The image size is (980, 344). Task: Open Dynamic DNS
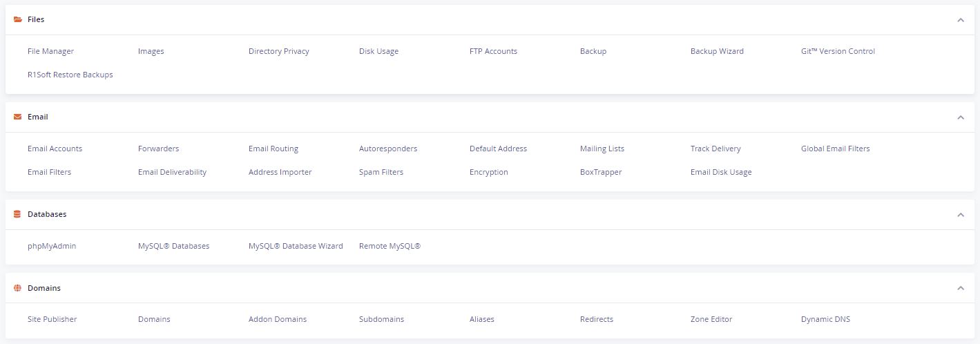coord(825,319)
